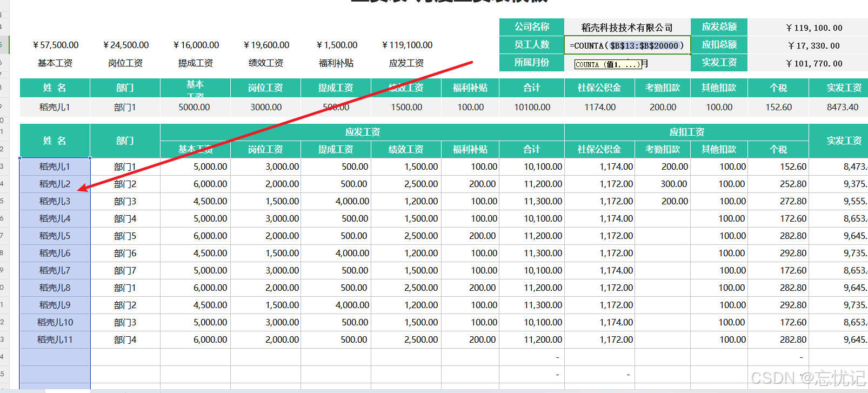Click the 部门6 cell in 稻壳儿6 row
The height and width of the screenshot is (393, 868).
[x=125, y=253]
